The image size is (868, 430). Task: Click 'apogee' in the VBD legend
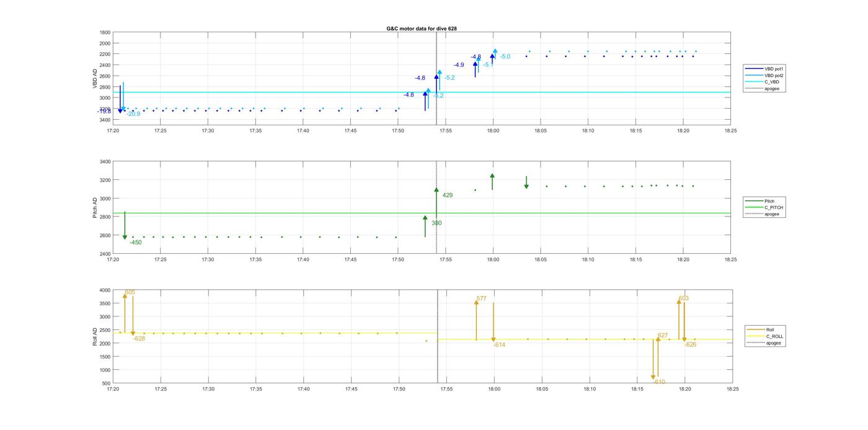(x=764, y=89)
